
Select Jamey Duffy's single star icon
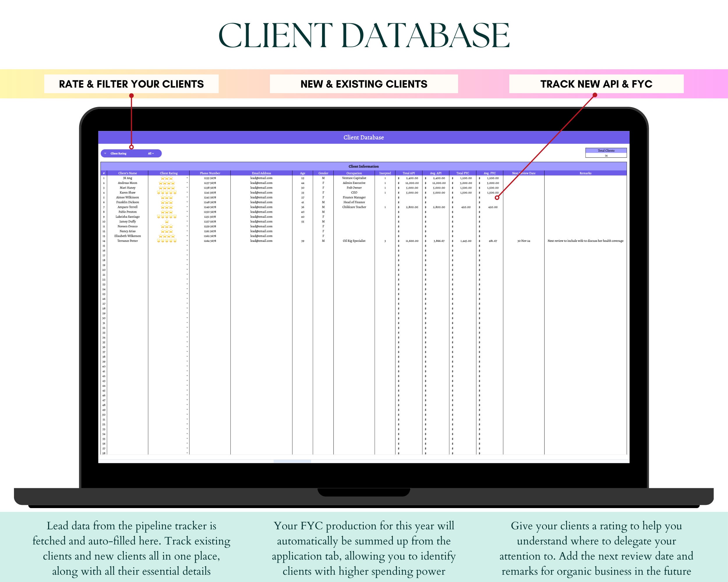coord(167,221)
